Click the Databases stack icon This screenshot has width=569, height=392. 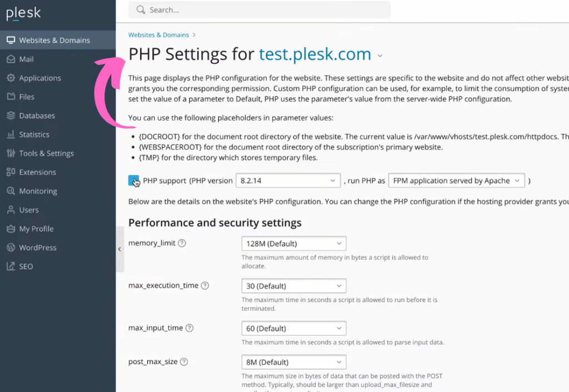coord(11,115)
